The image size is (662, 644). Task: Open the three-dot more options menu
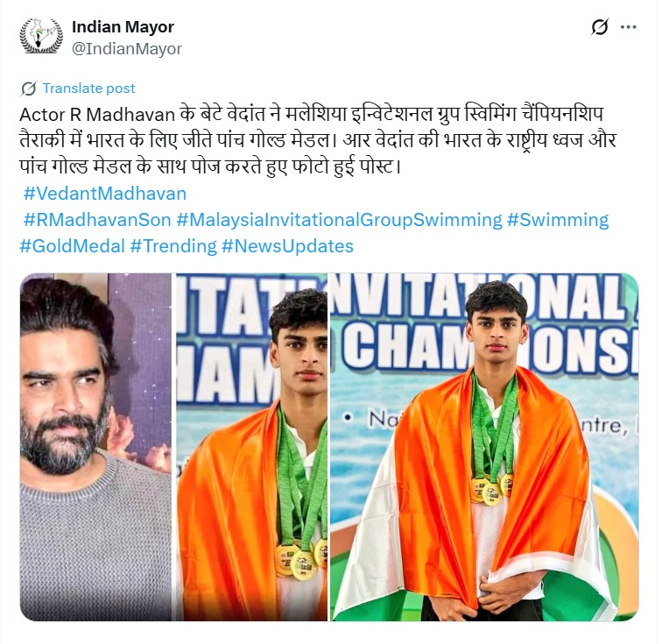(x=628, y=27)
